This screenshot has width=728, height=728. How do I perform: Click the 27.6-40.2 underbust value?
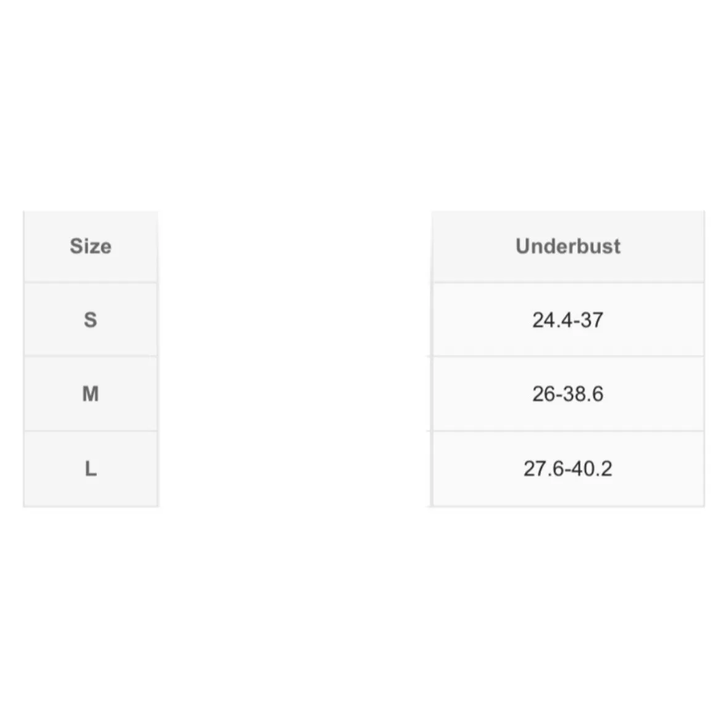tap(568, 469)
